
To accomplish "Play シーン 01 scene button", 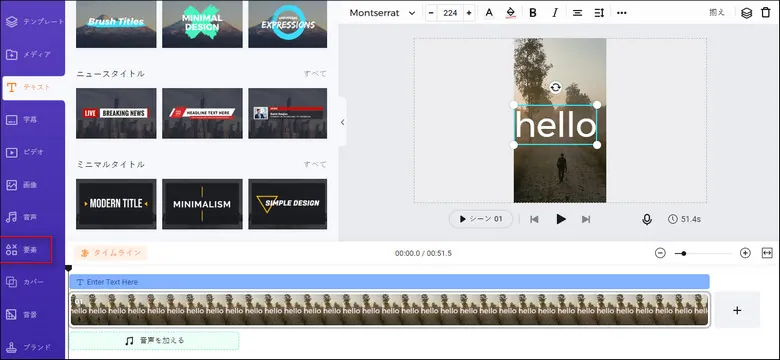I will pos(481,219).
